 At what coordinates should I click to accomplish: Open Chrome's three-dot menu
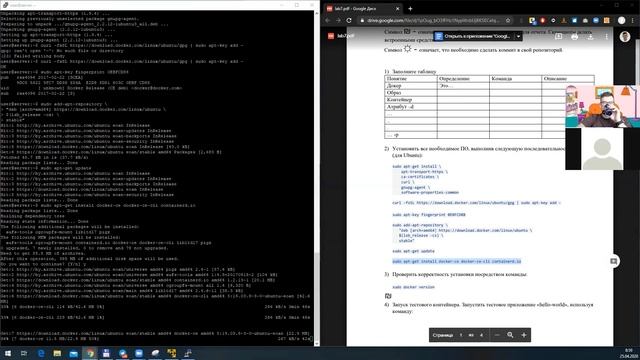632,20
